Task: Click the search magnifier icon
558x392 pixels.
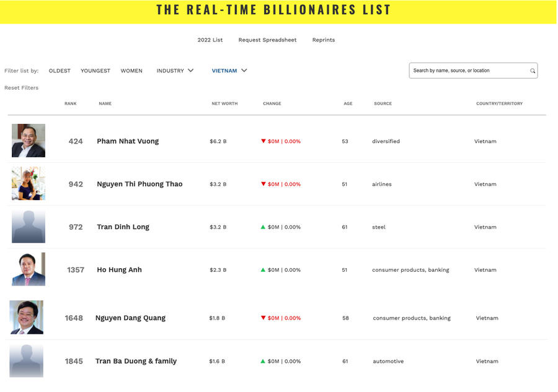Action: pyautogui.click(x=533, y=71)
